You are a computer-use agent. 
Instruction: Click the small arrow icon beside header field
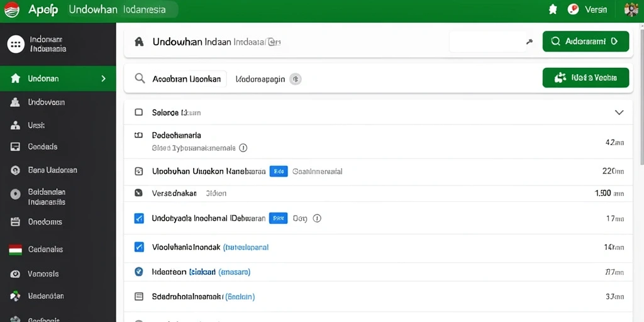530,42
